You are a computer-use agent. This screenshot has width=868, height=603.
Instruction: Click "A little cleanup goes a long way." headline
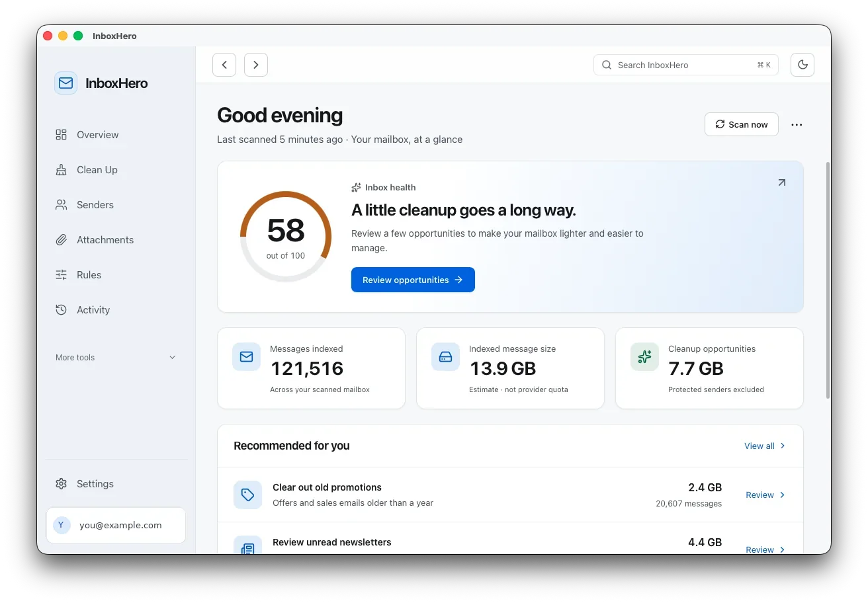coord(464,210)
